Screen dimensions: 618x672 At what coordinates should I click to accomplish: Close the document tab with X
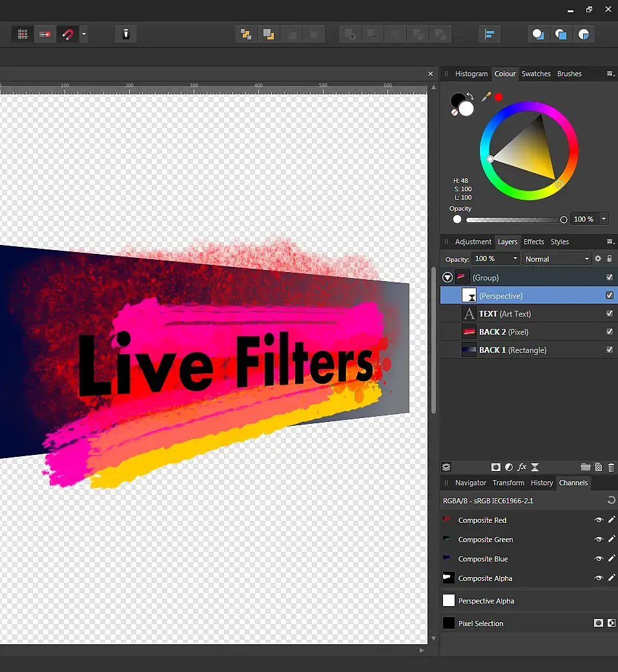point(431,74)
